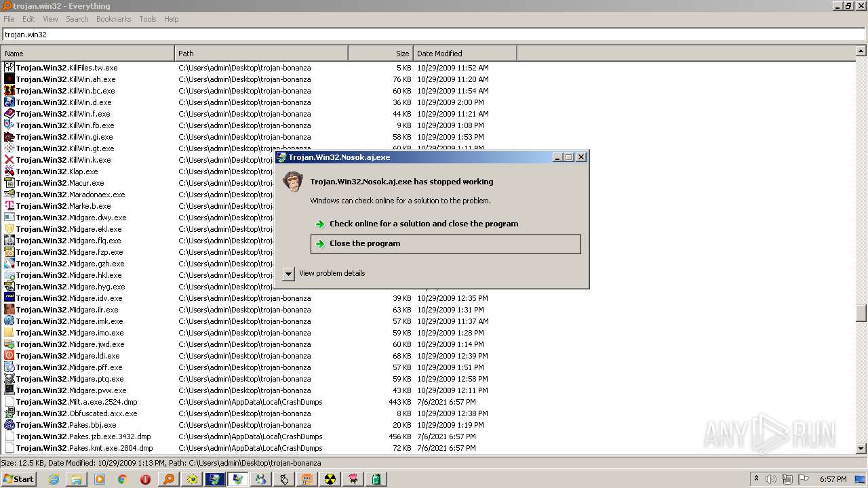Open the media player taskbar icon
Viewport: 868px width, 488px height.
(100, 479)
